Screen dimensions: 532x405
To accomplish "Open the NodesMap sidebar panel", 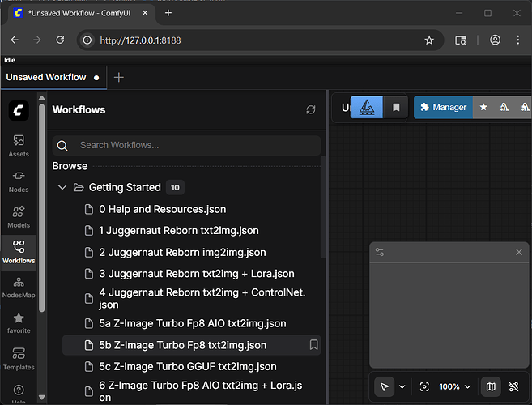I will pos(19,287).
